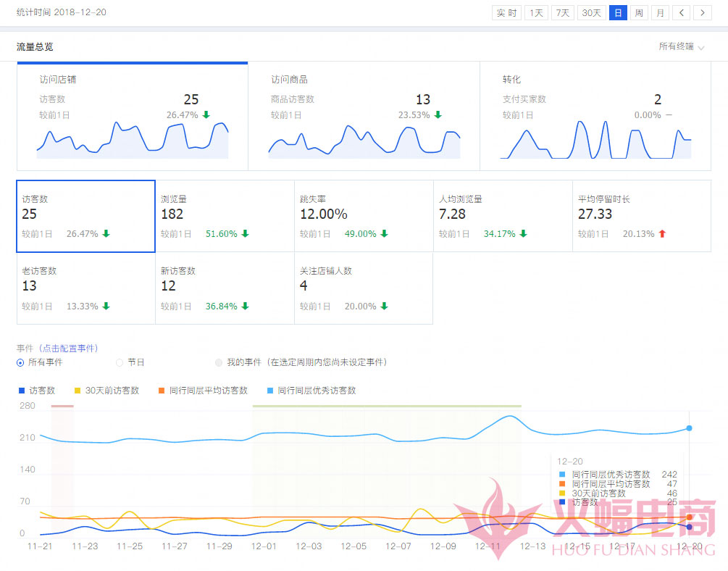Select the 我的事件 radio option
The width and height of the screenshot is (728, 571).
[219, 362]
